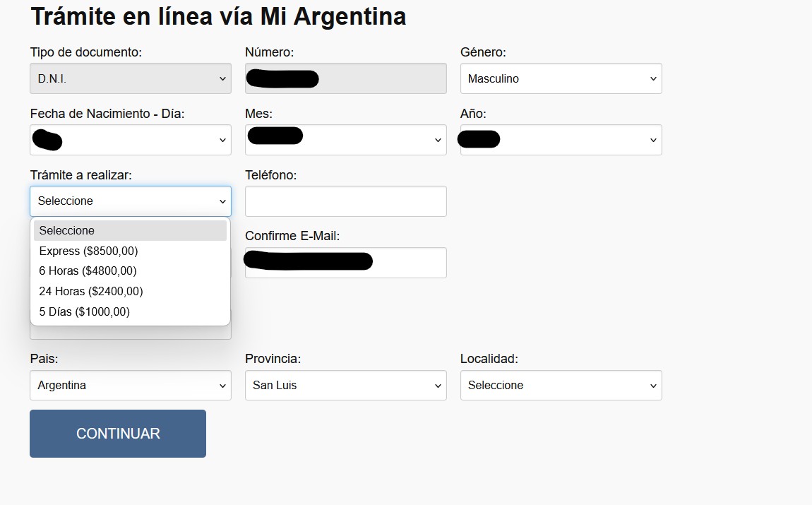Screen dimensions: 812x505
Task: Click the Trámite a realizar label
Action: 80,175
